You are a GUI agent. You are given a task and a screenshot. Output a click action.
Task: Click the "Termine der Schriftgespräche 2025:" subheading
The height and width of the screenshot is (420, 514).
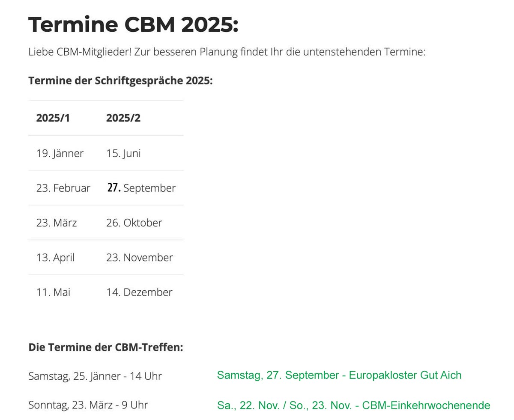(x=120, y=80)
